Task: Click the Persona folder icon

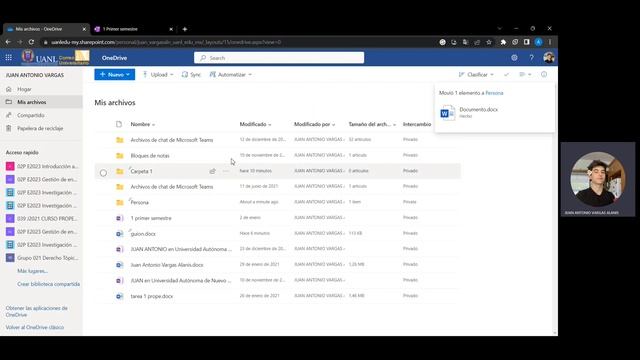Action: click(120, 202)
